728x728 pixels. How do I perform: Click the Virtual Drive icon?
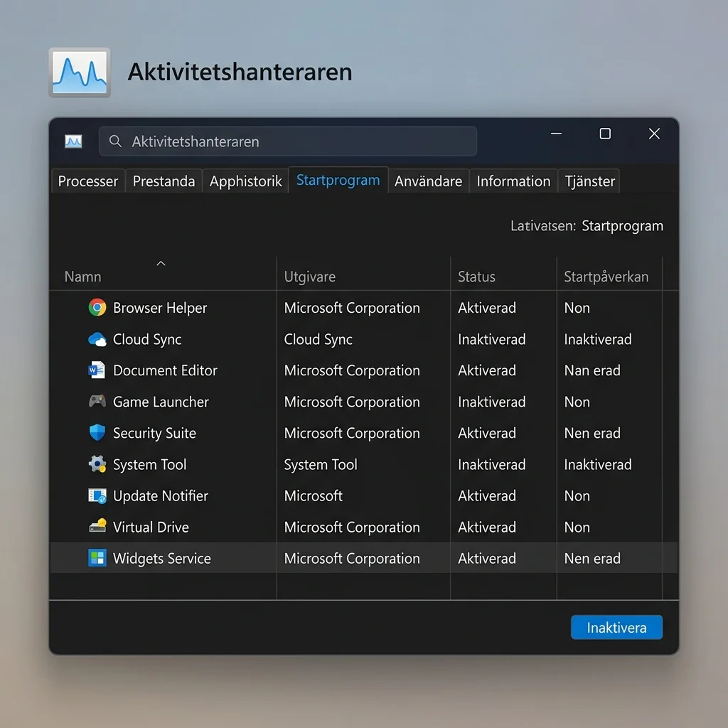[97, 526]
